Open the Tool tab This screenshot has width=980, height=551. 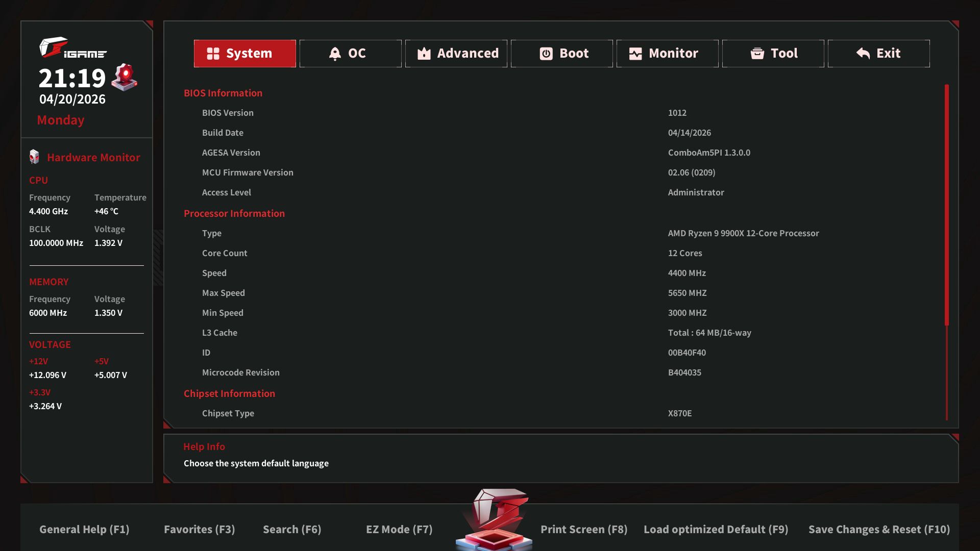[x=773, y=54]
